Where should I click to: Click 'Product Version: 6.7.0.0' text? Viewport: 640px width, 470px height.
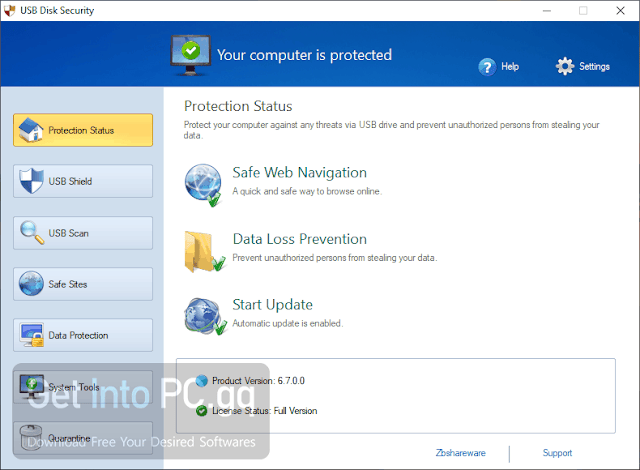pyautogui.click(x=258, y=381)
